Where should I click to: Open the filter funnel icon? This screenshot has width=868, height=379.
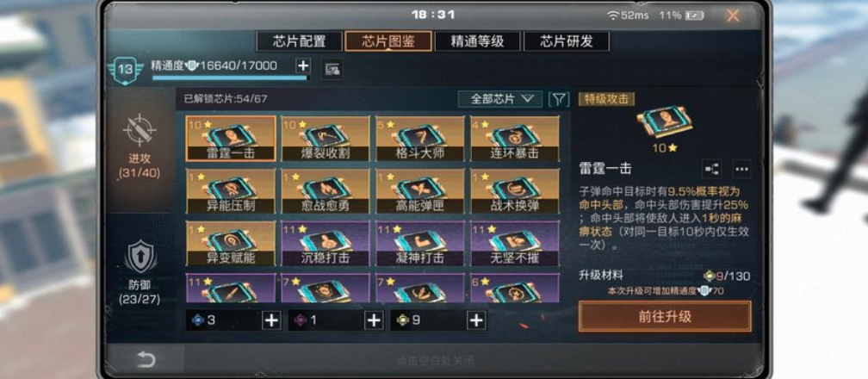coord(559,99)
